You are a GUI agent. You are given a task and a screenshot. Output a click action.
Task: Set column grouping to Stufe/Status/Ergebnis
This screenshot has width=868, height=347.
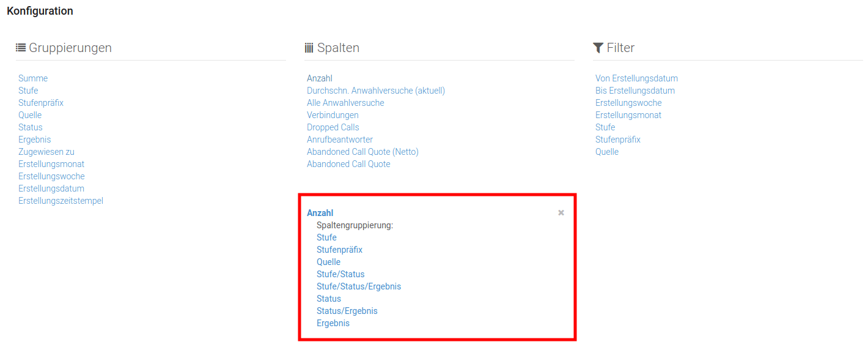pos(359,286)
